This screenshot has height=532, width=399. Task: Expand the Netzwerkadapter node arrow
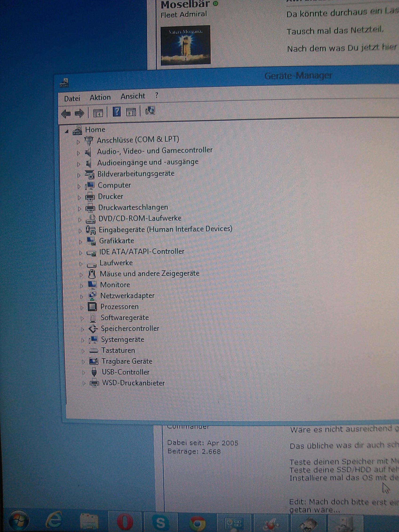click(82, 297)
